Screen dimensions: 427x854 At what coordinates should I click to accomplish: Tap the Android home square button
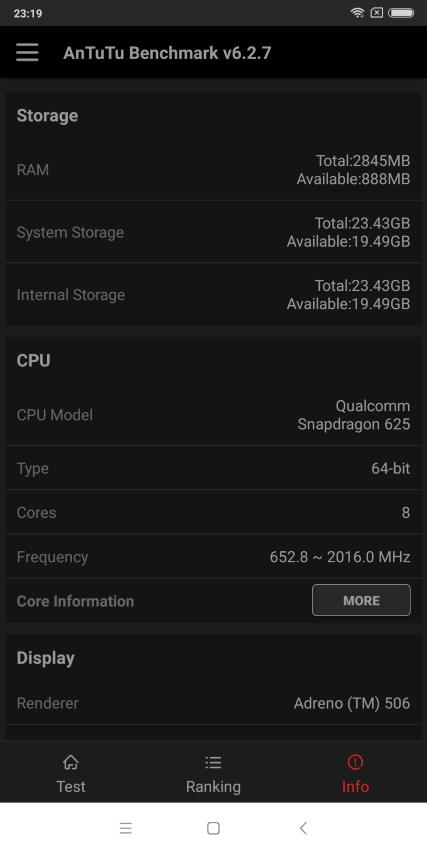pyautogui.click(x=213, y=828)
